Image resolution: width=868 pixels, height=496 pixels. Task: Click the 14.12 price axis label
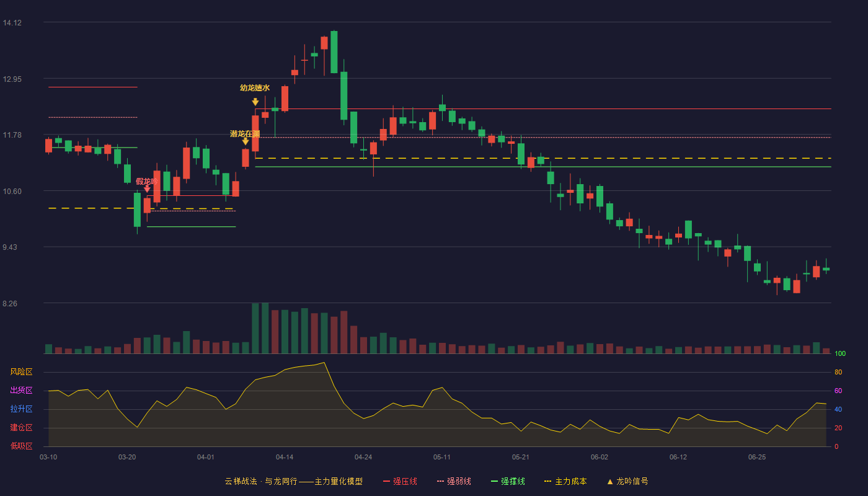pyautogui.click(x=12, y=23)
